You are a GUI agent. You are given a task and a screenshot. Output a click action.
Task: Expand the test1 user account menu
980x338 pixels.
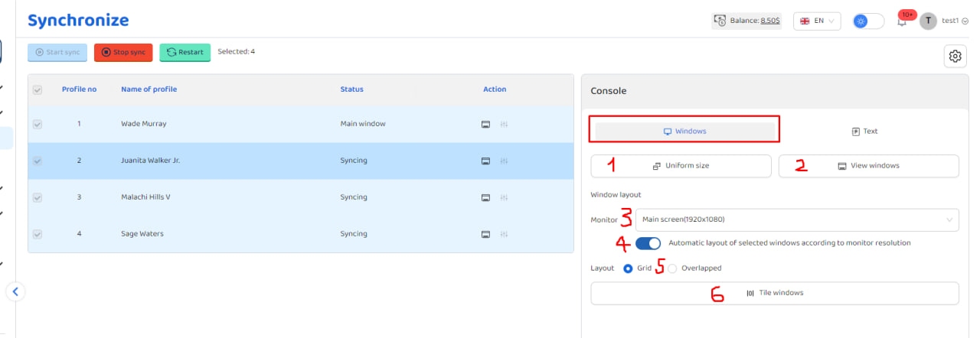pyautogui.click(x=949, y=21)
